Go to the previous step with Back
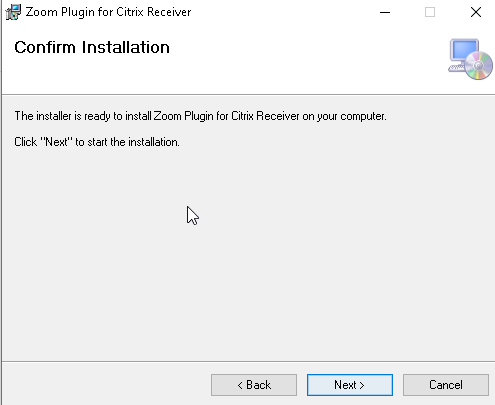 click(x=254, y=385)
